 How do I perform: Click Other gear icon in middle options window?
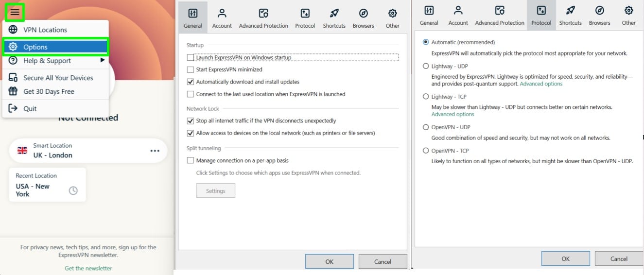pyautogui.click(x=392, y=13)
